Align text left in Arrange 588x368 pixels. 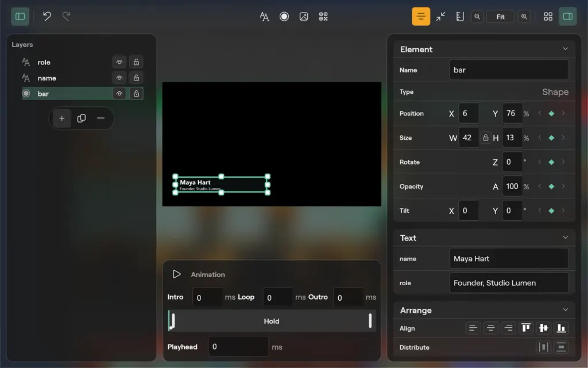(473, 328)
